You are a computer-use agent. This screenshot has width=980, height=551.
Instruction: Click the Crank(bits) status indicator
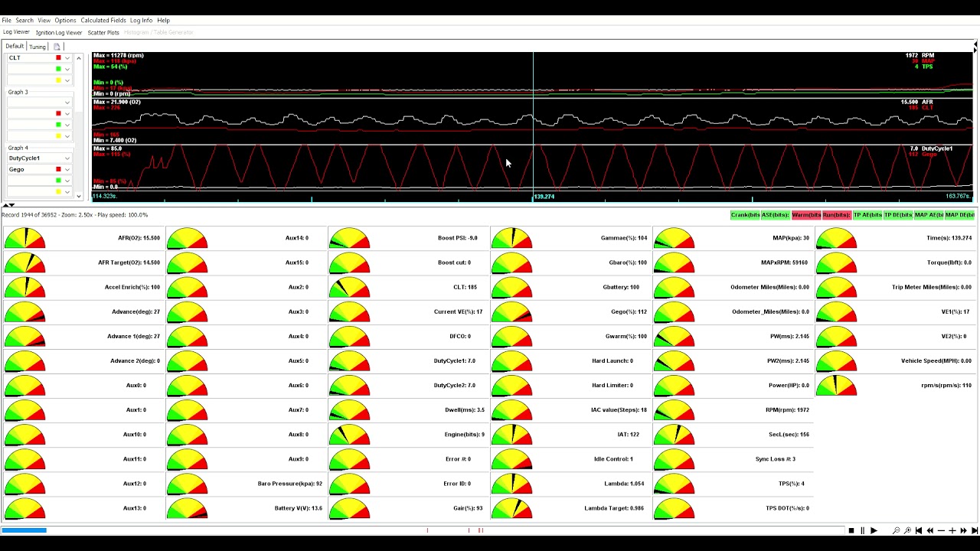[x=745, y=215]
